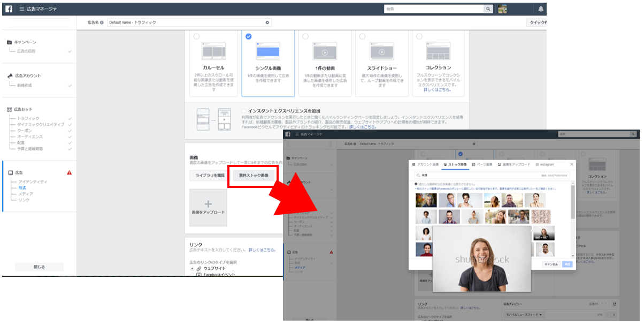Image resolution: width=644 pixels, height=325 pixels.
Task: Open 新規作成 under 広告アカウント
Action: pos(24,85)
